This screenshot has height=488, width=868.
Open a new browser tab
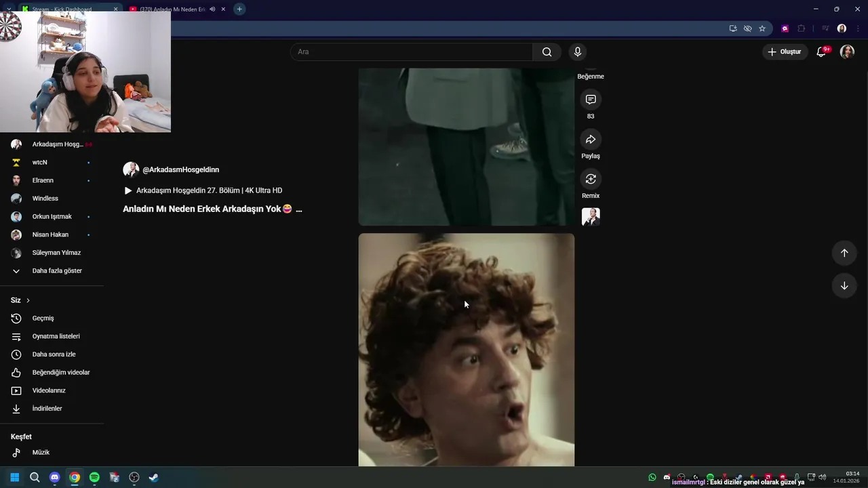(239, 9)
